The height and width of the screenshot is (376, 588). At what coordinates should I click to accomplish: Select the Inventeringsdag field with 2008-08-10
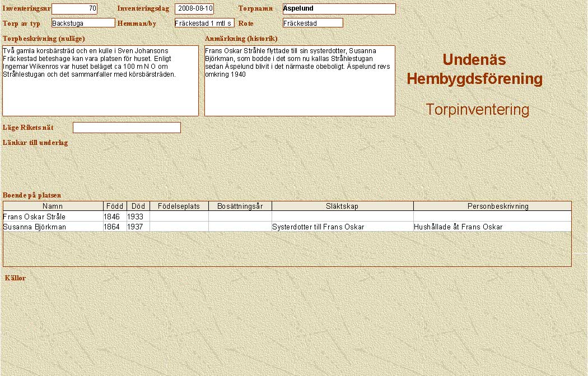point(194,8)
